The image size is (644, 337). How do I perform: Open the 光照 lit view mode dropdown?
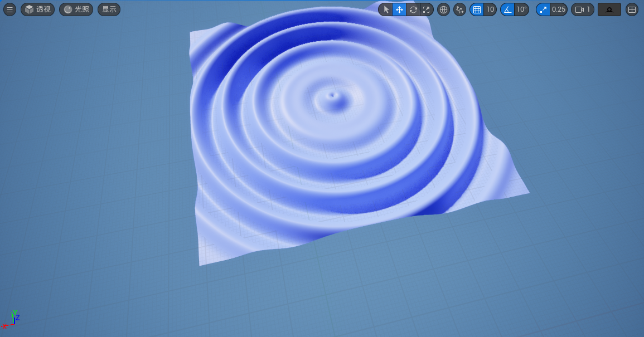(76, 9)
